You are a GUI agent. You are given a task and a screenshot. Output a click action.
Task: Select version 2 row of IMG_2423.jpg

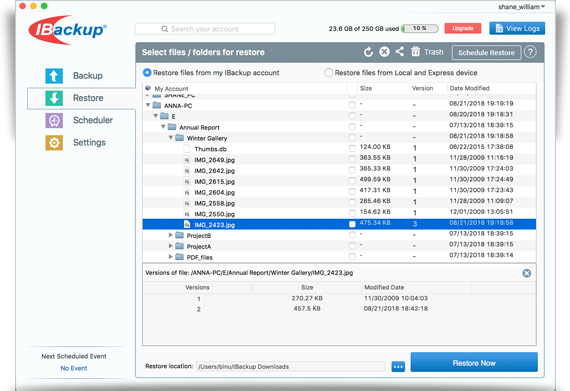pos(339,309)
